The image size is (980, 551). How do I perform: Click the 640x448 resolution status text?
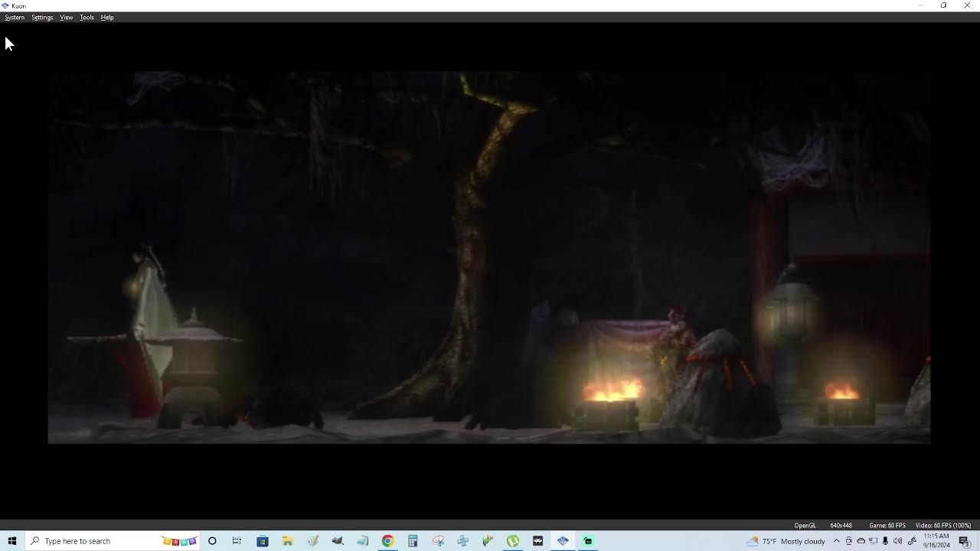click(841, 525)
